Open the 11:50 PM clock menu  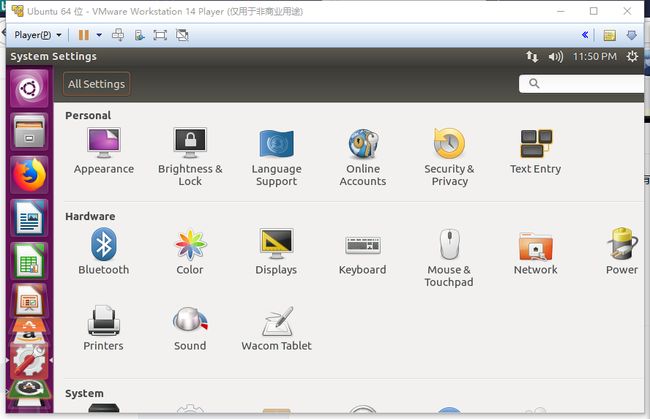[x=594, y=56]
